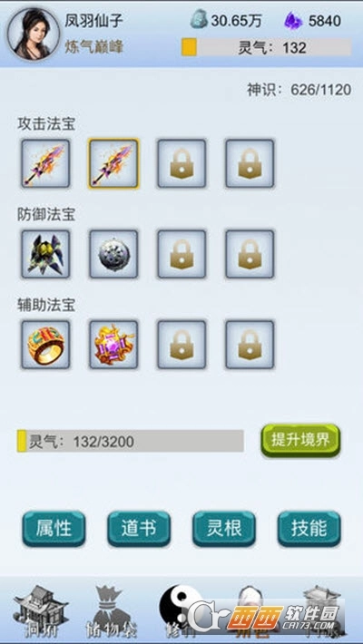This screenshot has width=363, height=644.
Task: Tap the purple crystal currency icon
Action: (x=293, y=21)
